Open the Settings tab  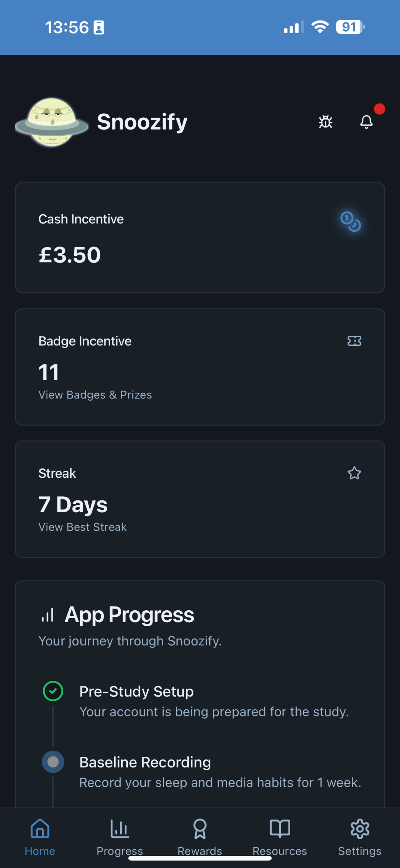[360, 836]
